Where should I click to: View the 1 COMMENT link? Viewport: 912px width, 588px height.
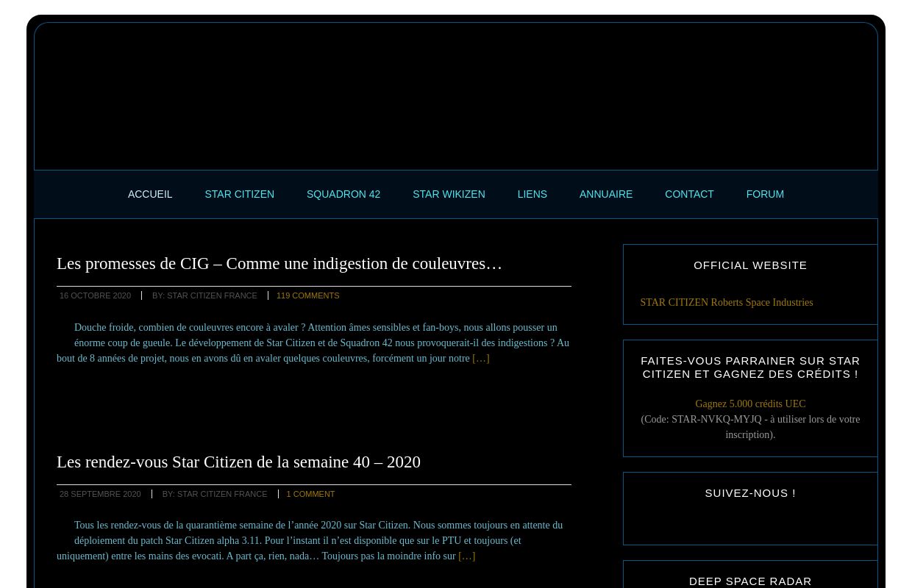tap(310, 494)
